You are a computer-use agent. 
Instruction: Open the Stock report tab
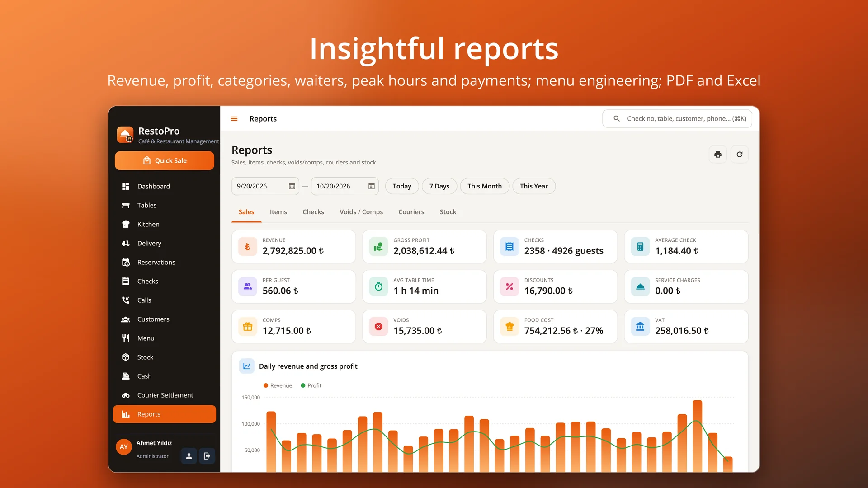pos(448,212)
